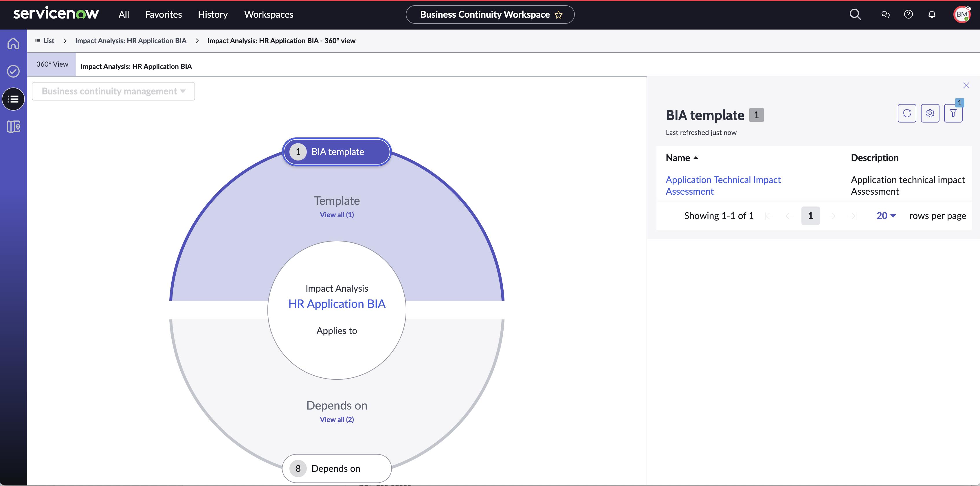Click the 'Last refreshed just now' text
Image resolution: width=980 pixels, height=486 pixels.
pyautogui.click(x=701, y=132)
